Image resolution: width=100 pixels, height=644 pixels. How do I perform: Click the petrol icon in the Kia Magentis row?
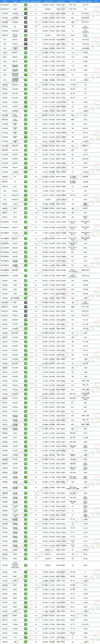click(26, 195)
